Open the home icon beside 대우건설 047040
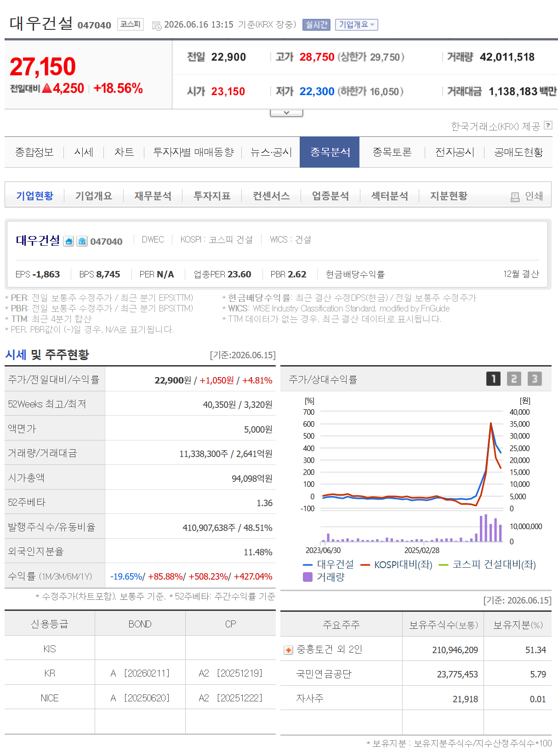Viewport: 558px width, 756px height. point(68,241)
